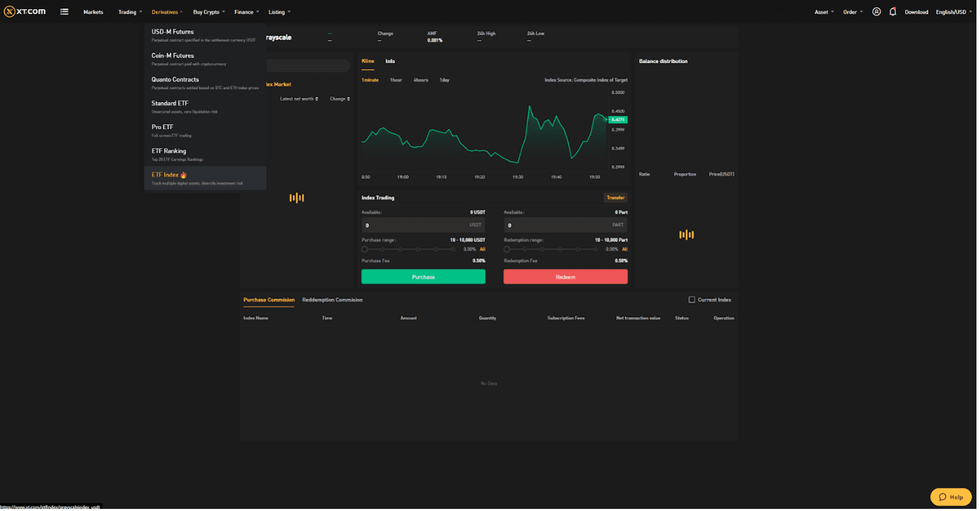Open the XT.com home logo
980x511 pixels.
tap(25, 11)
